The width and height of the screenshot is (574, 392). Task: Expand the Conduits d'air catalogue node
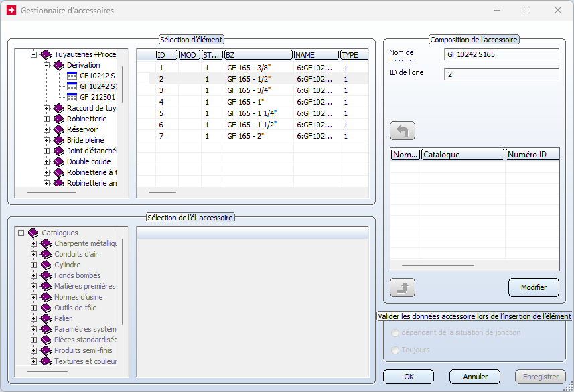pyautogui.click(x=34, y=254)
